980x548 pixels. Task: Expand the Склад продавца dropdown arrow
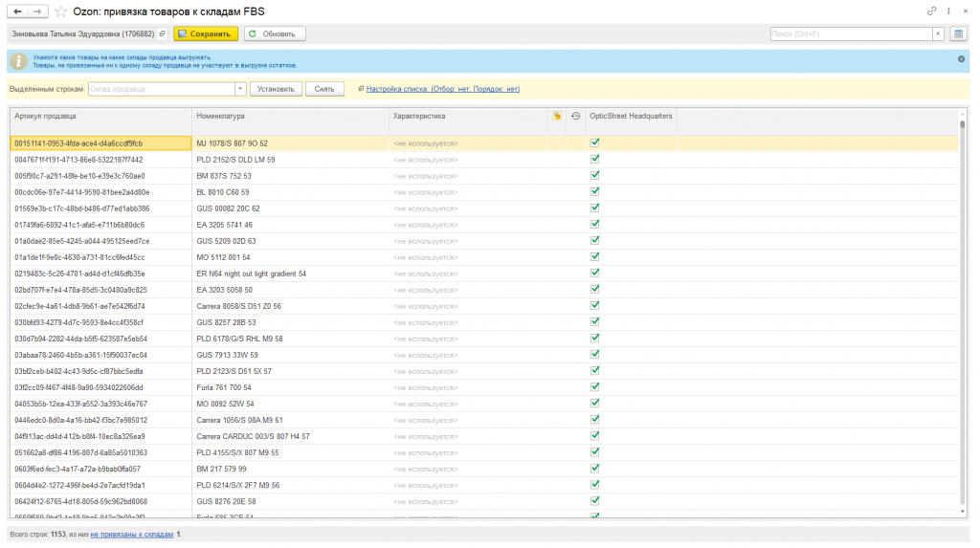(x=240, y=89)
